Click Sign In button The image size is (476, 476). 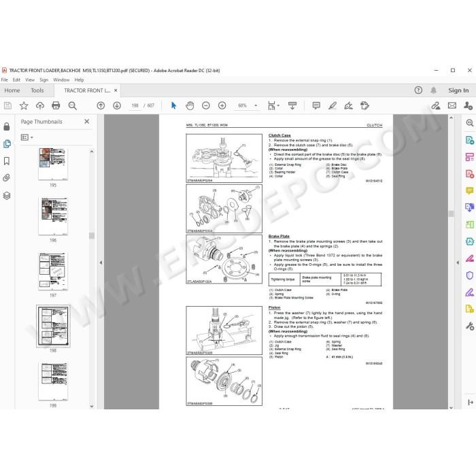458,90
